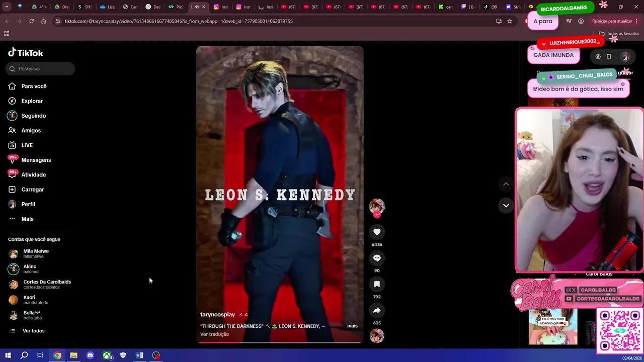This screenshot has width=644, height=362.
Task: Open media controls icon in toolbar
Action: click(569, 21)
